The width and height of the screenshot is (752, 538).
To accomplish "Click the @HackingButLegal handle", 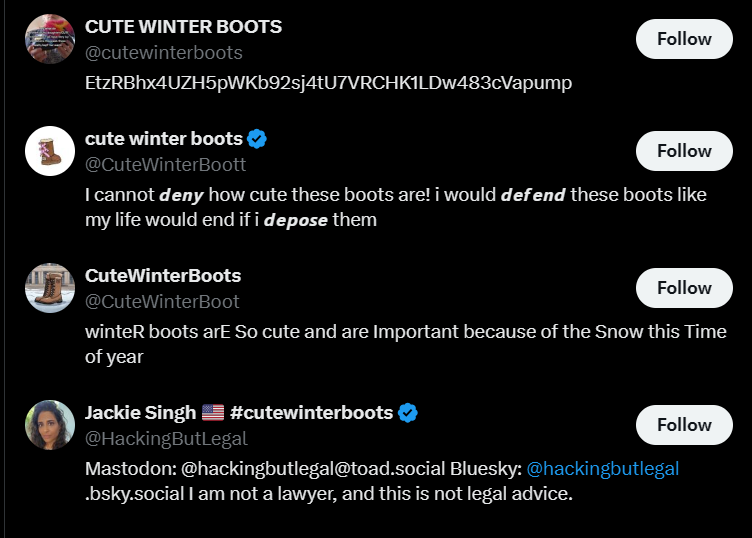I will tap(166, 438).
